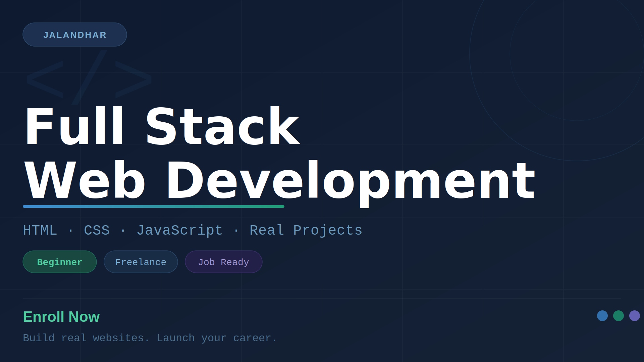Open options on the Real Projects label
The height and width of the screenshot is (362, 644).
point(306,230)
